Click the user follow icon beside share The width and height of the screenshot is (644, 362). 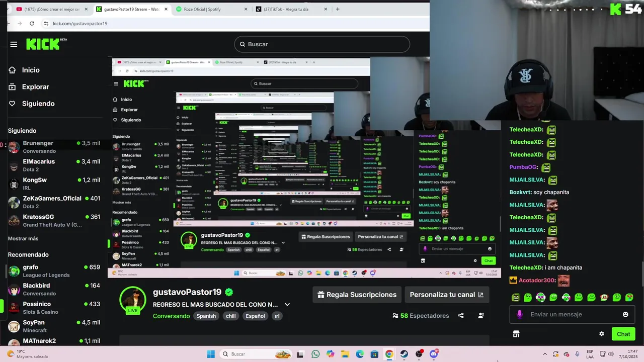[481, 316]
